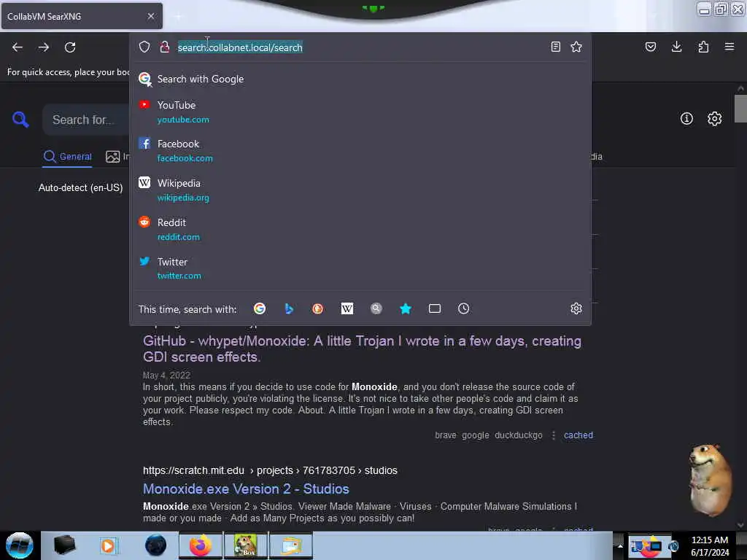The image size is (747, 560).
Task: Reload the page with the refresh icon
Action: (70, 47)
